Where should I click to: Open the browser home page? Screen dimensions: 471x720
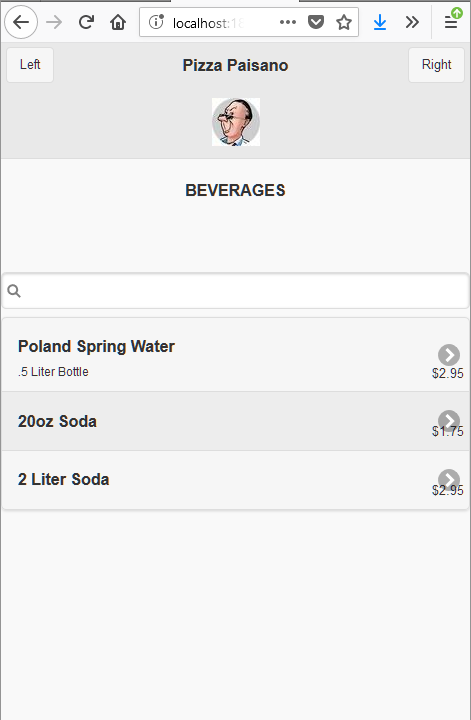[118, 22]
